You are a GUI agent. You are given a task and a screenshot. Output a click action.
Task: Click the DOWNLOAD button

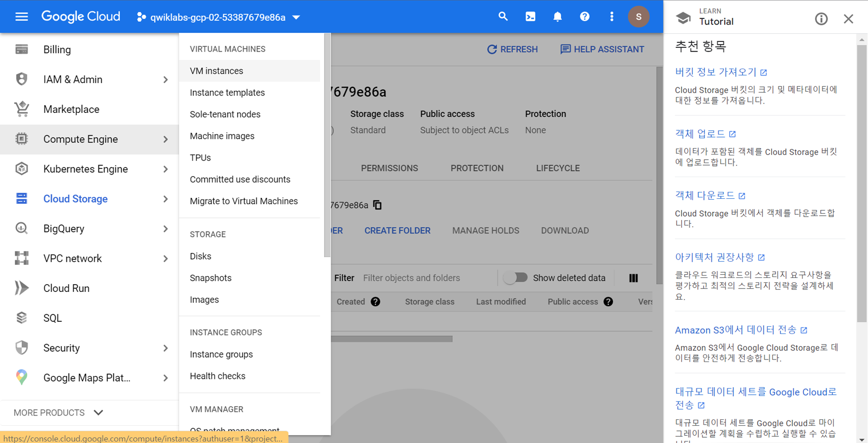coord(565,231)
